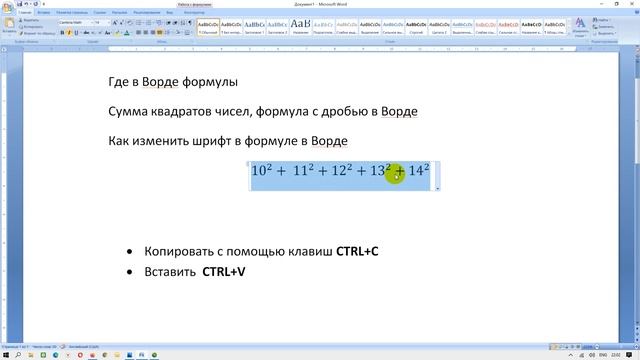Image resolution: width=640 pixels, height=360 pixels.
Task: Cut selection with Вырезать
Action: click(x=29, y=20)
